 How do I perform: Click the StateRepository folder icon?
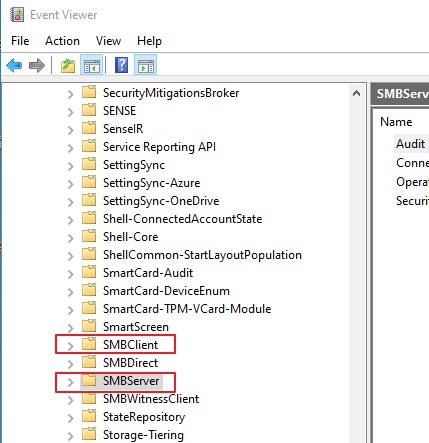coord(89,416)
